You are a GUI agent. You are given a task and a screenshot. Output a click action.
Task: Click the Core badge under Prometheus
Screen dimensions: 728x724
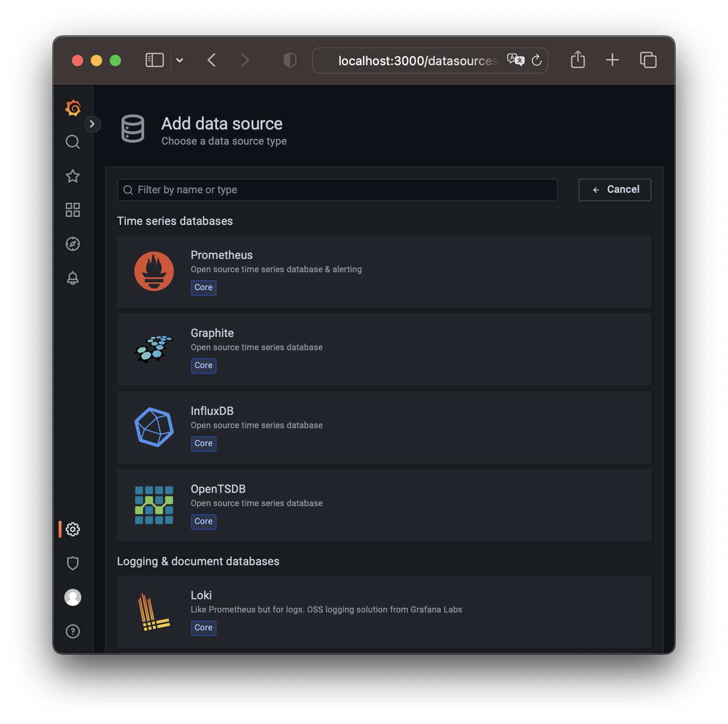pyautogui.click(x=204, y=287)
